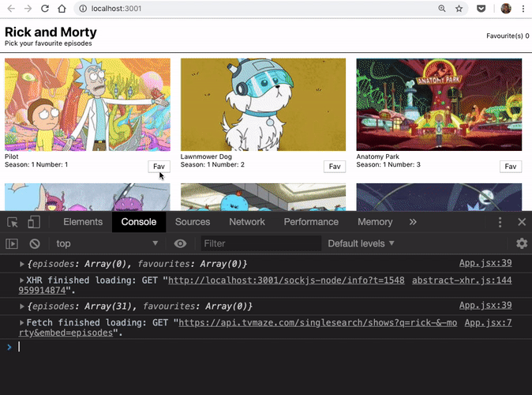Select the Lawnmower Dog thumbnail
The width and height of the screenshot is (532, 395).
tap(264, 104)
